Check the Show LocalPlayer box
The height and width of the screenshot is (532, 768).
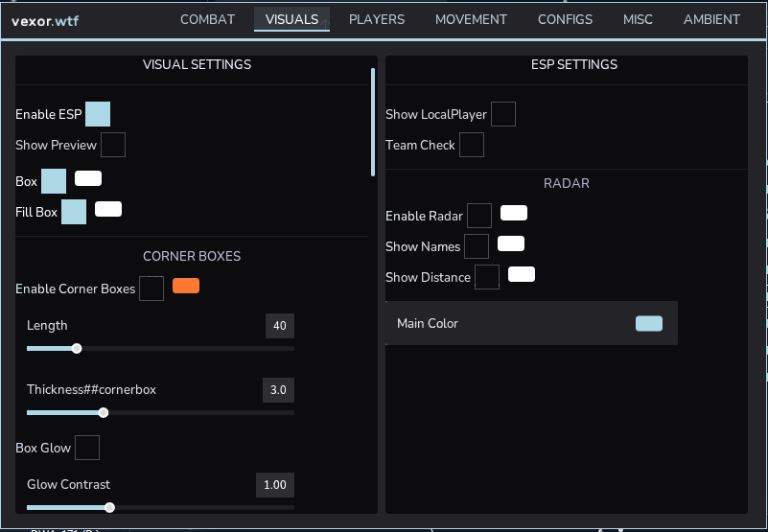click(503, 114)
